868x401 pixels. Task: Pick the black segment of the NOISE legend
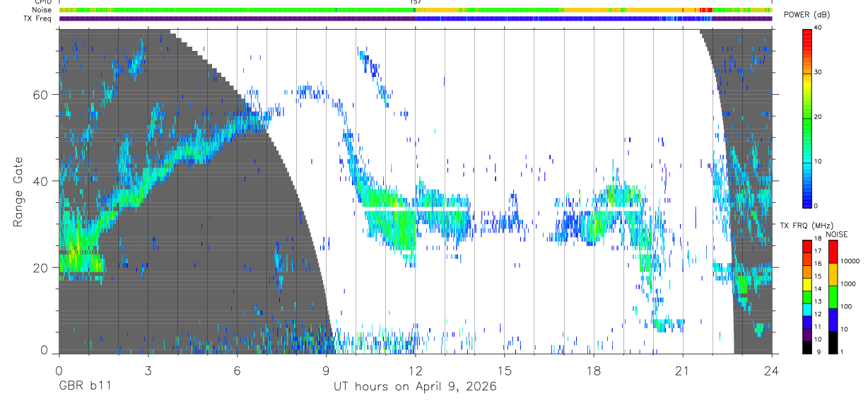point(833,342)
